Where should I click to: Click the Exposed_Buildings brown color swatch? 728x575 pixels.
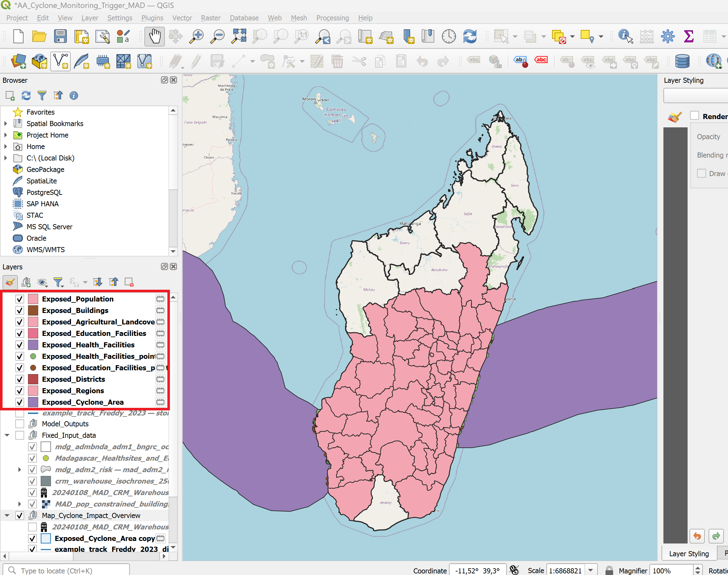click(x=33, y=310)
